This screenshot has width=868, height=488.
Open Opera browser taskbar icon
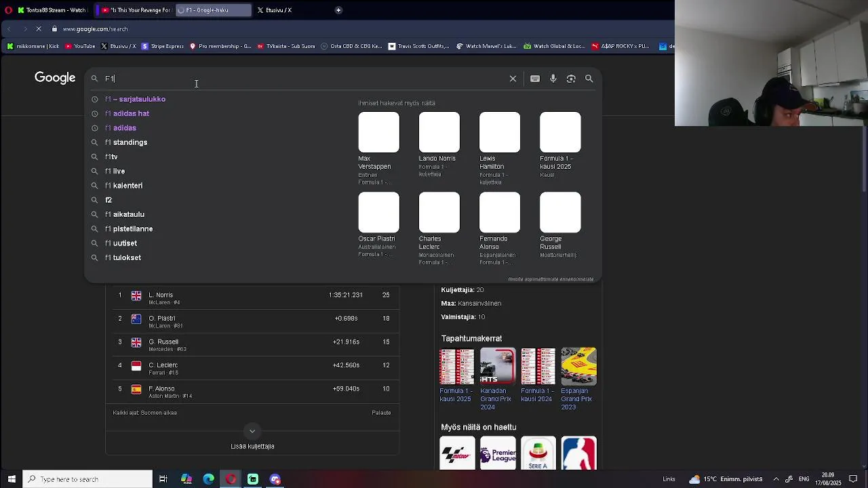231,479
